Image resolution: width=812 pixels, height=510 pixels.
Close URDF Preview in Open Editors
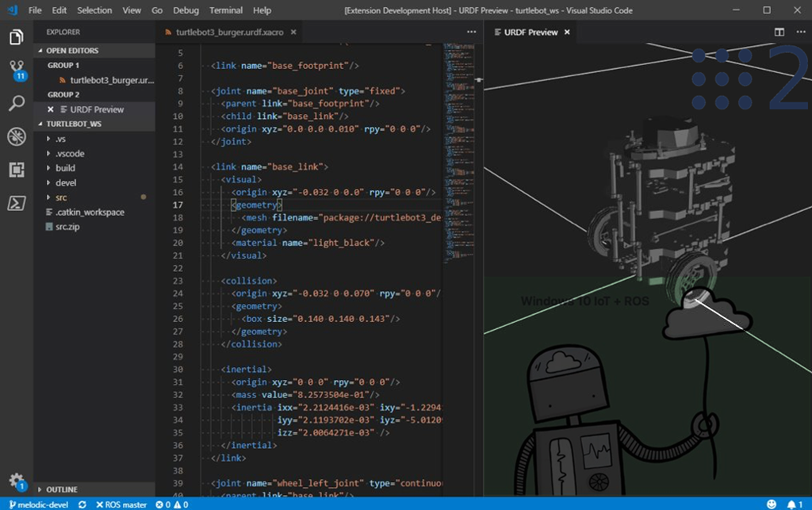click(50, 109)
